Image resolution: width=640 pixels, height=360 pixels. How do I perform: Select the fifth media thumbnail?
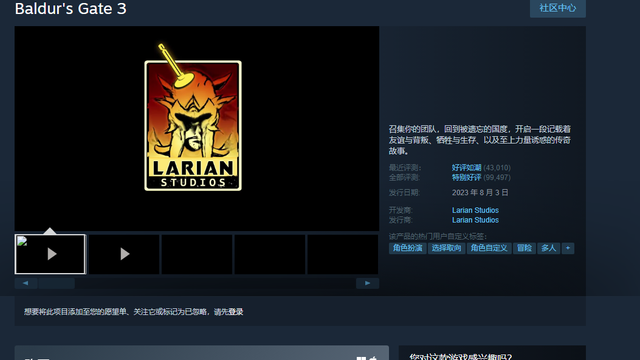click(342, 254)
